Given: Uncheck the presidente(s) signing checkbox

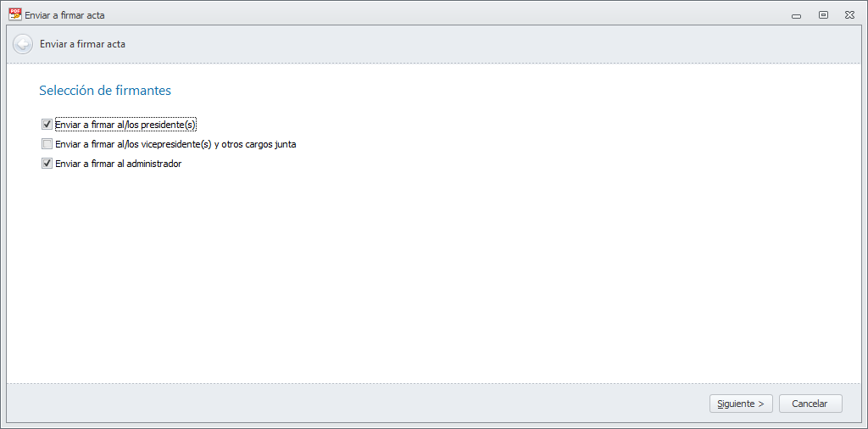Looking at the screenshot, I should pyautogui.click(x=47, y=124).
